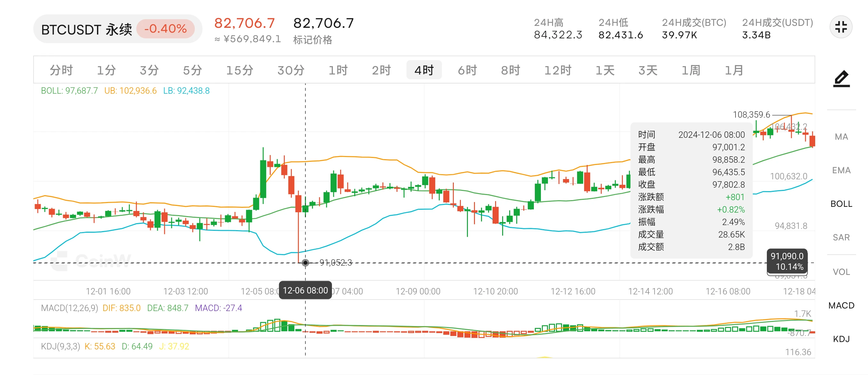Viewport: 868px width, 390px height.
Task: Switch to the 3天 chart
Action: click(x=647, y=70)
